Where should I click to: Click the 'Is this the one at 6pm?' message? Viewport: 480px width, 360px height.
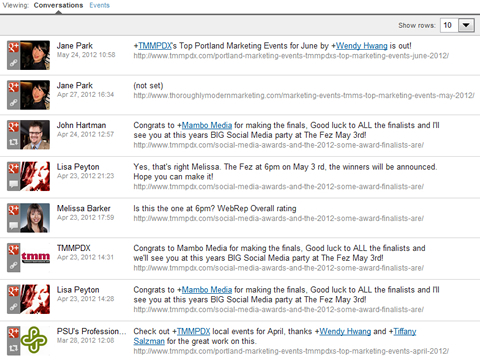click(x=215, y=209)
